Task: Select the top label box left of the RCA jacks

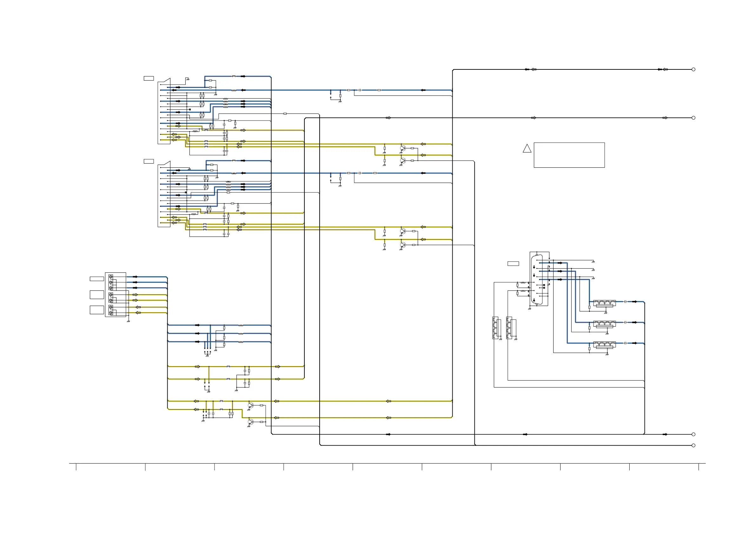Action: click(97, 279)
